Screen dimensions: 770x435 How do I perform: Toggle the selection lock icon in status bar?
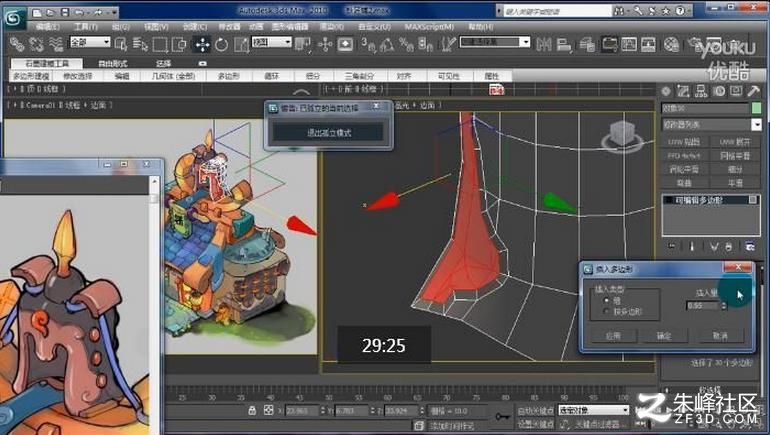pos(252,410)
